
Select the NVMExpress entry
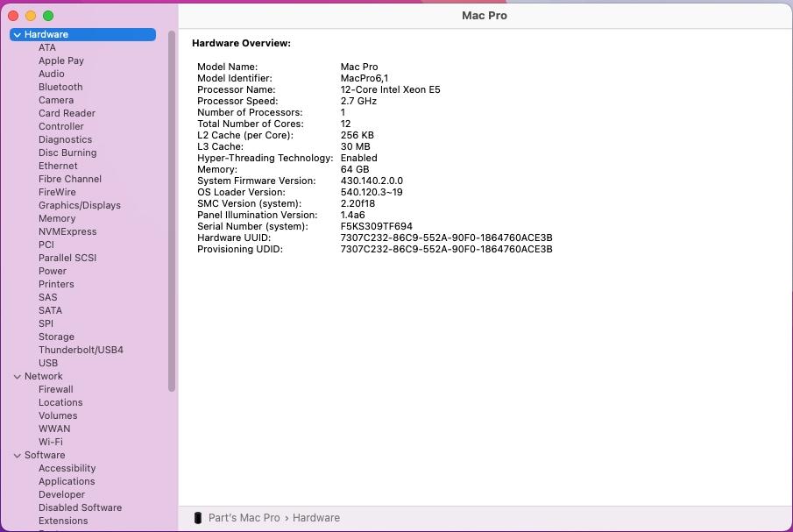(67, 231)
